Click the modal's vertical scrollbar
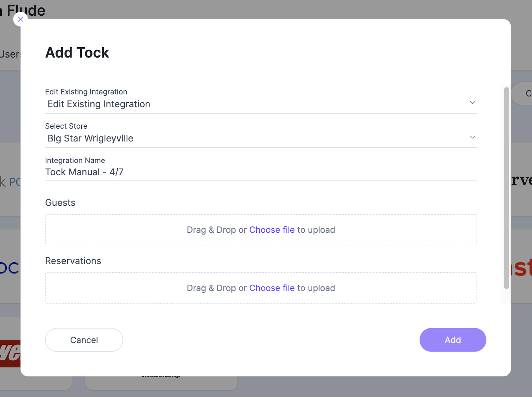Viewport: 532px width, 397px height. [506, 188]
